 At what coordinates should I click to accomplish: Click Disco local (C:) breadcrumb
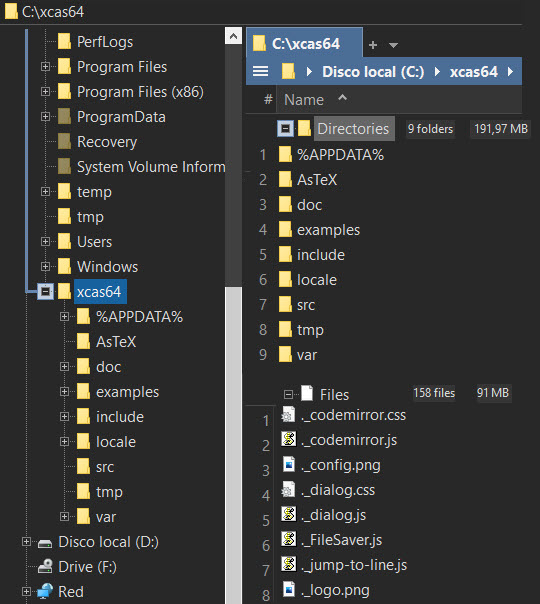click(x=373, y=72)
